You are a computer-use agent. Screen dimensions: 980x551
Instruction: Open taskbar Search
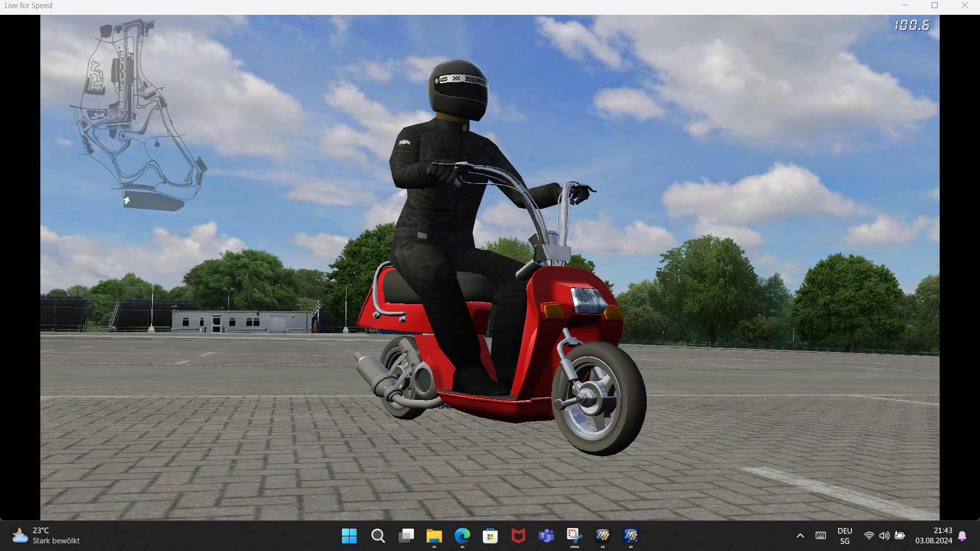coord(378,536)
